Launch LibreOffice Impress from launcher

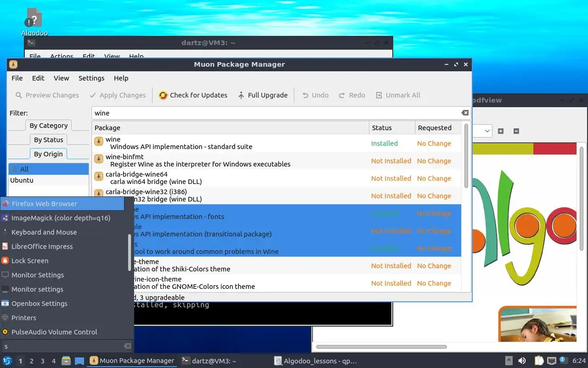62,247
